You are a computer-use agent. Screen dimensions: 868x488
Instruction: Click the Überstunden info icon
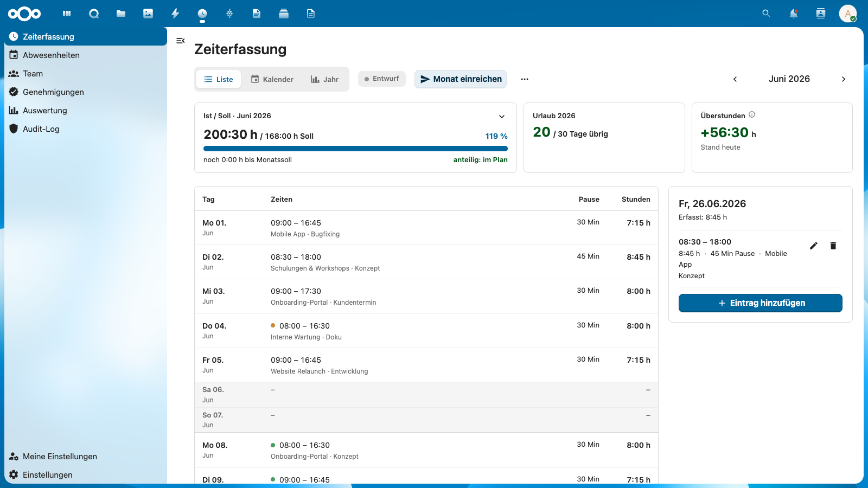(x=752, y=114)
